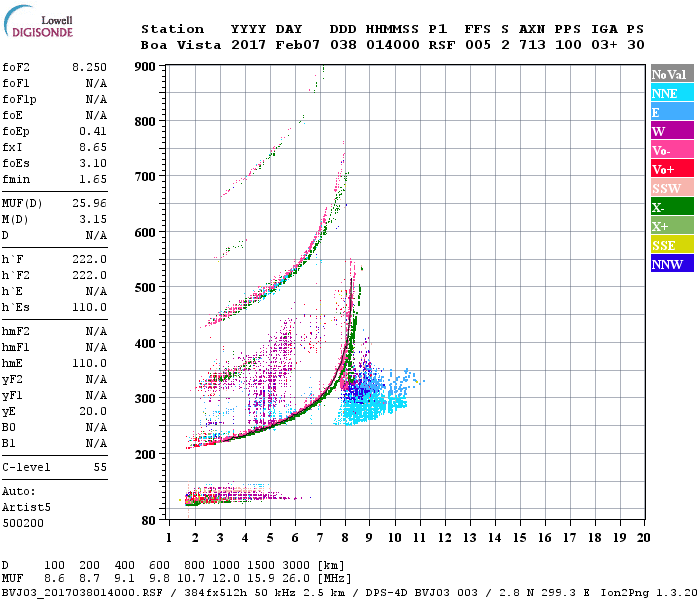Click the 80 km y-axis label

(149, 521)
